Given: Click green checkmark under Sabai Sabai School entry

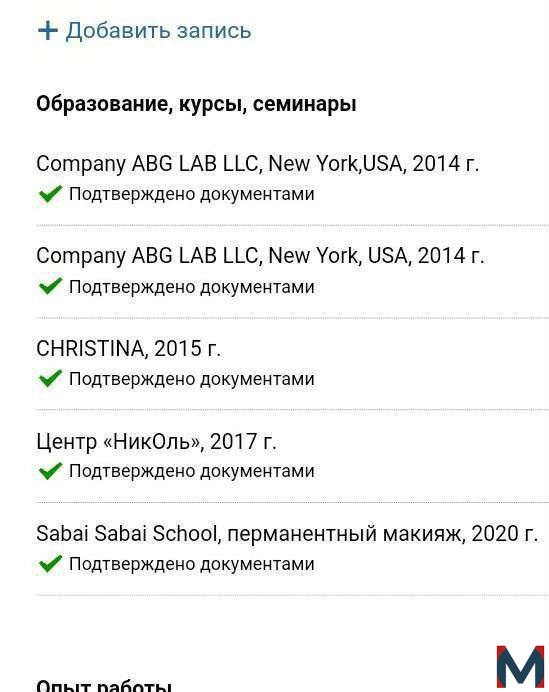Looking at the screenshot, I should tap(50, 564).
